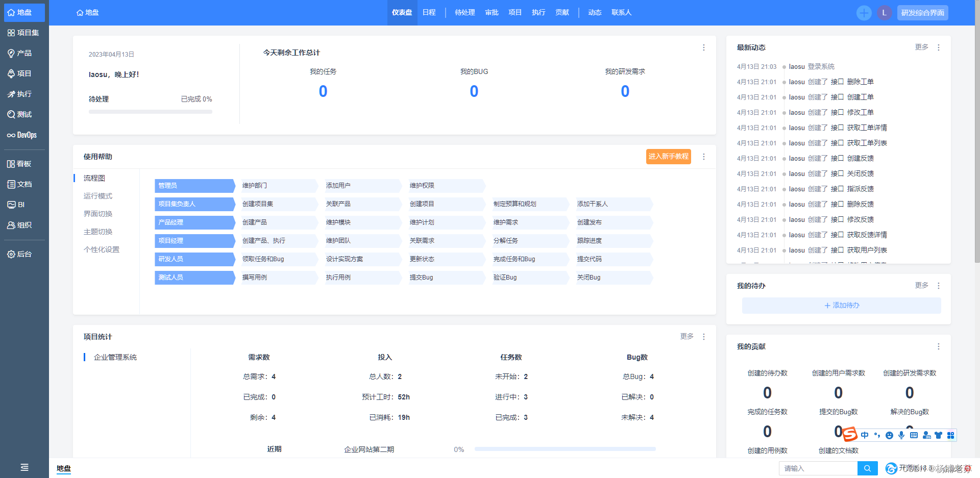Click the 地盘 home breadcrumb in the header
Viewport: 980px width, 478px height.
click(87, 13)
